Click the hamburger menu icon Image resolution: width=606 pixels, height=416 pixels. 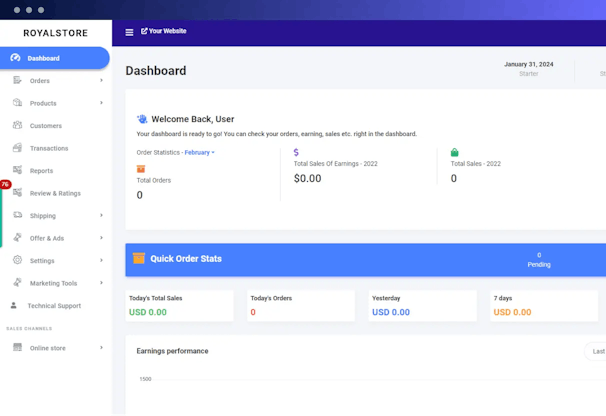pos(129,32)
